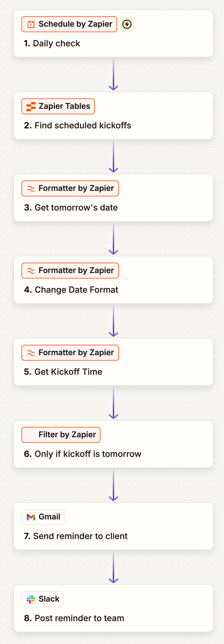The height and width of the screenshot is (644, 224).
Task: Open step 5 Get Kickoff Time
Action: 113,362
